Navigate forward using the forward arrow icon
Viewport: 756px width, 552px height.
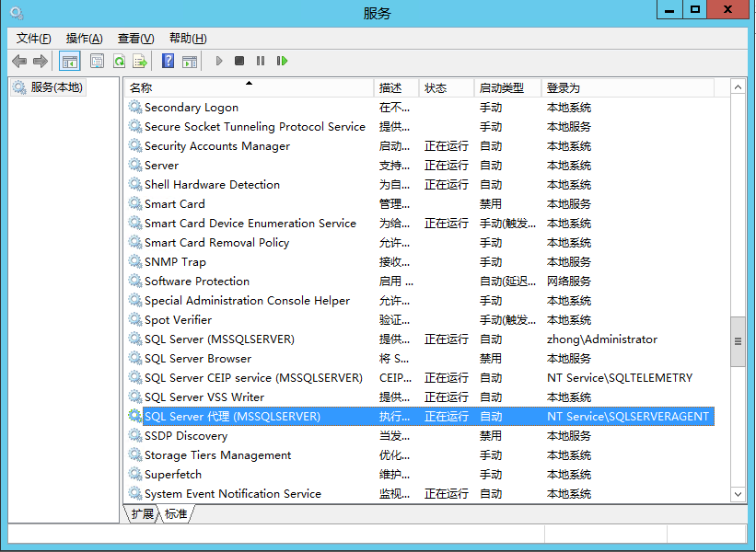39,61
